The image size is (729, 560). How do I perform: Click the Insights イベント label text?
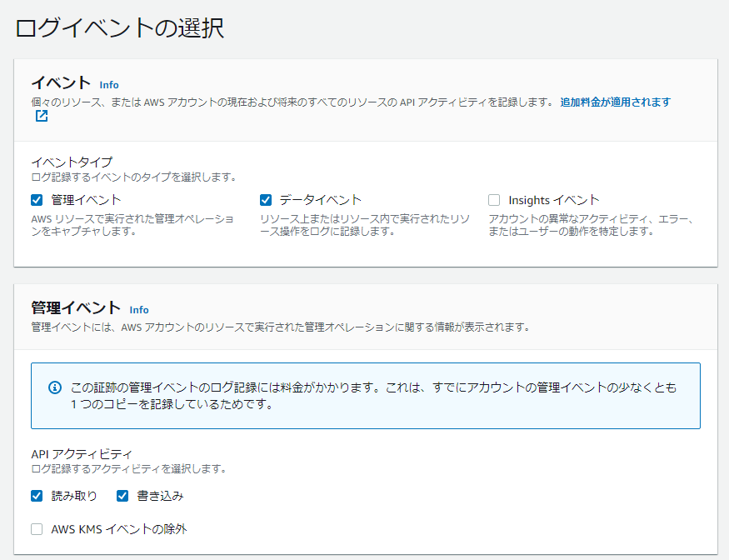click(554, 200)
